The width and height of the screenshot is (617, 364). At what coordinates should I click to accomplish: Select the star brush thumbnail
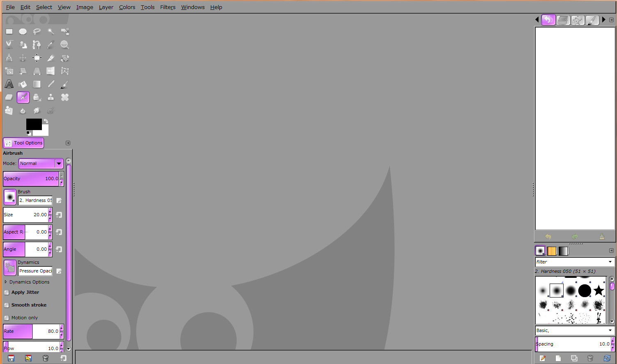599,291
